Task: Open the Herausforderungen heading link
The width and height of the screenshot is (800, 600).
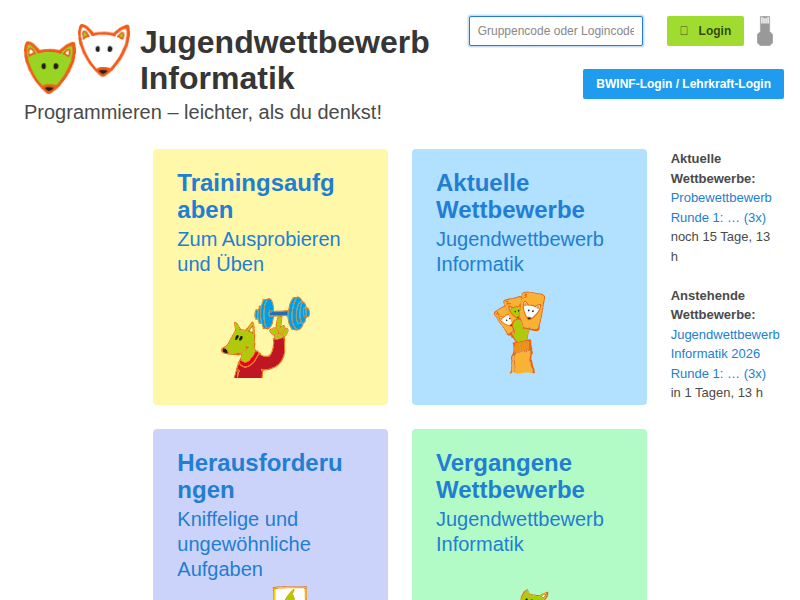Action: [x=259, y=476]
